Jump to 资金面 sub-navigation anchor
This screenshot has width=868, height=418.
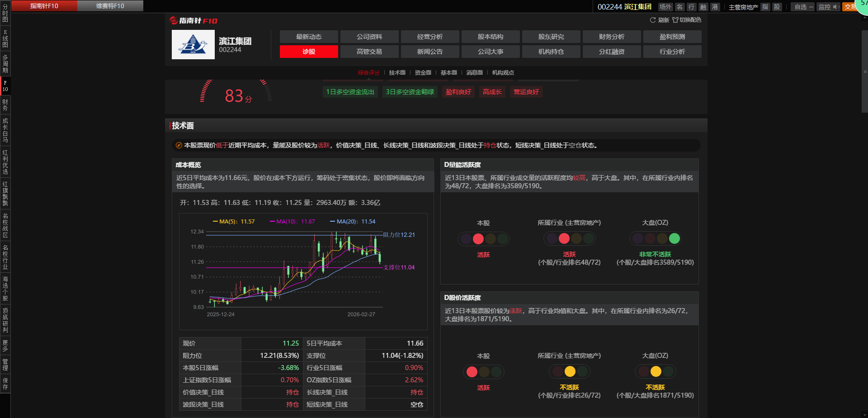click(423, 72)
